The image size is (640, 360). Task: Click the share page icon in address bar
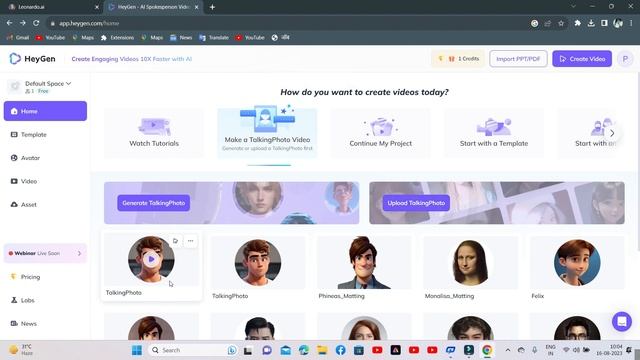tap(548, 23)
